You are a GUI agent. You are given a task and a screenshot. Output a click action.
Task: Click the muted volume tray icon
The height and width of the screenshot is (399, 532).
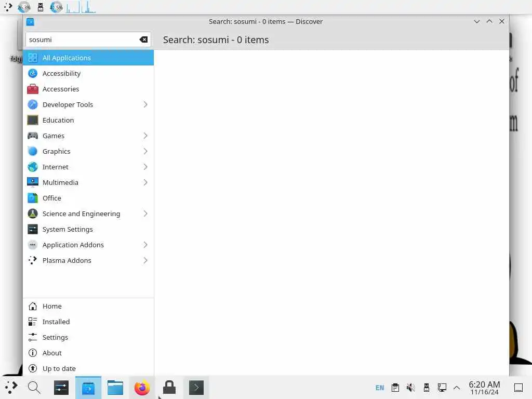[x=411, y=388]
